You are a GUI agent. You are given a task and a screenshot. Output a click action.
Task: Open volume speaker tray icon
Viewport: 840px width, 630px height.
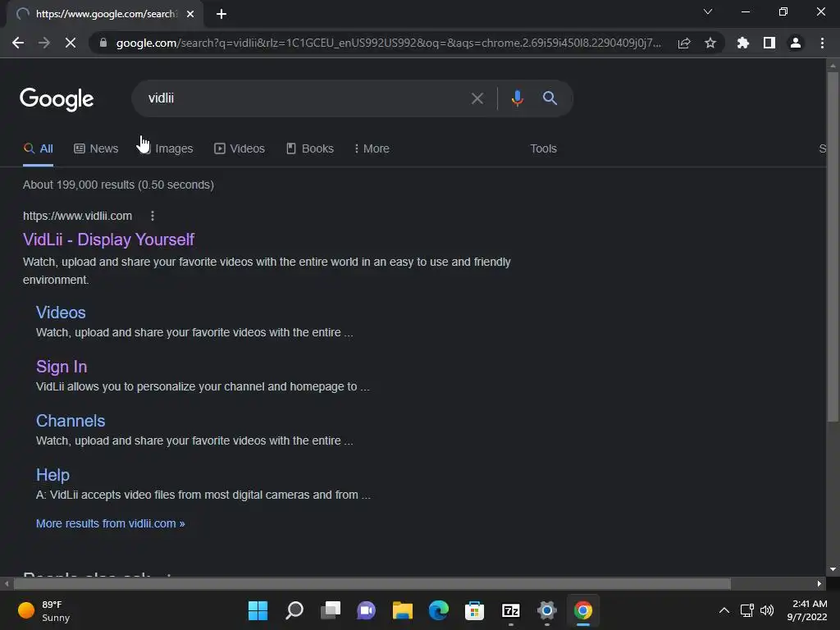[767, 610]
